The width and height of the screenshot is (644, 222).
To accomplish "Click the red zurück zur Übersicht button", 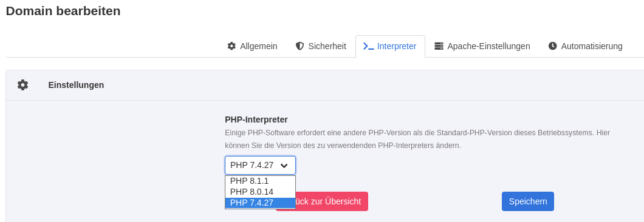I will pyautogui.click(x=332, y=201).
